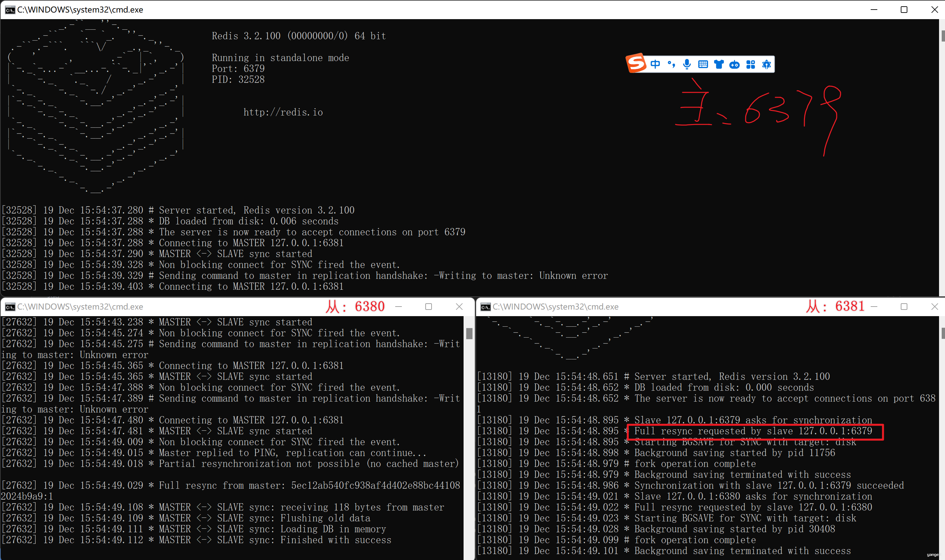945x560 pixels.
Task: Click 'Slave 127.0.0.1:6380 asks for synchronization' line
Action: click(x=674, y=496)
